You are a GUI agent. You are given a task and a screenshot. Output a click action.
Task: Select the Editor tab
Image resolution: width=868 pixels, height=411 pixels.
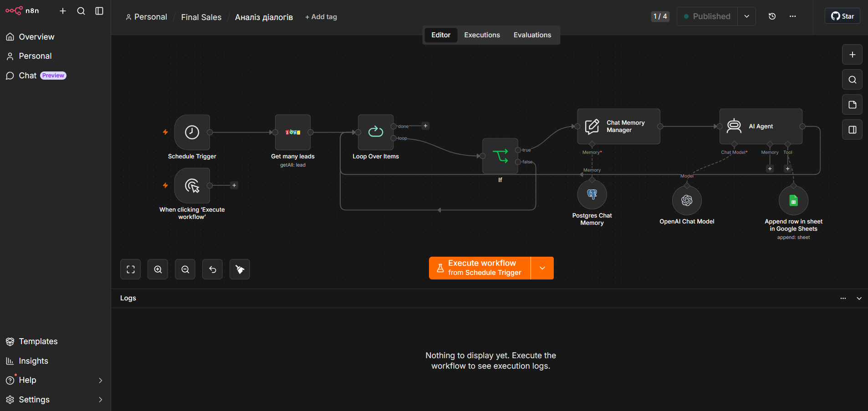coord(441,35)
